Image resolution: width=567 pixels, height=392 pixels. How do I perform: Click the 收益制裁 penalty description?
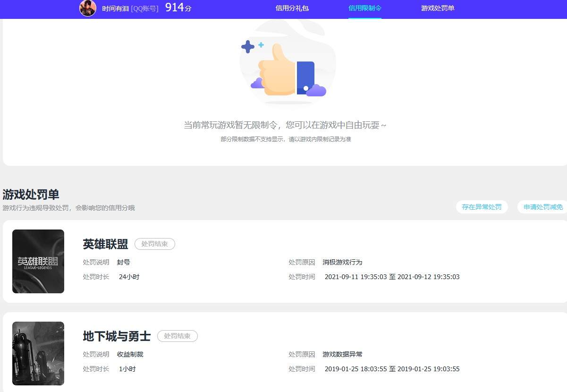[130, 354]
